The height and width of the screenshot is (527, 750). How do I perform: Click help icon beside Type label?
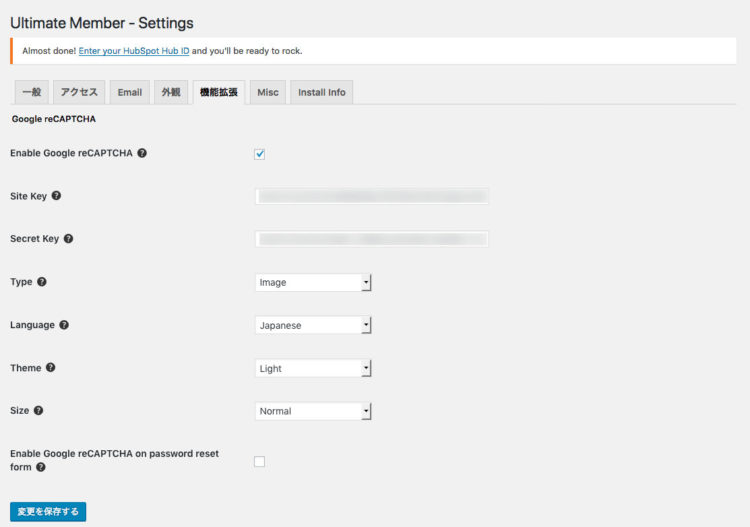42,282
